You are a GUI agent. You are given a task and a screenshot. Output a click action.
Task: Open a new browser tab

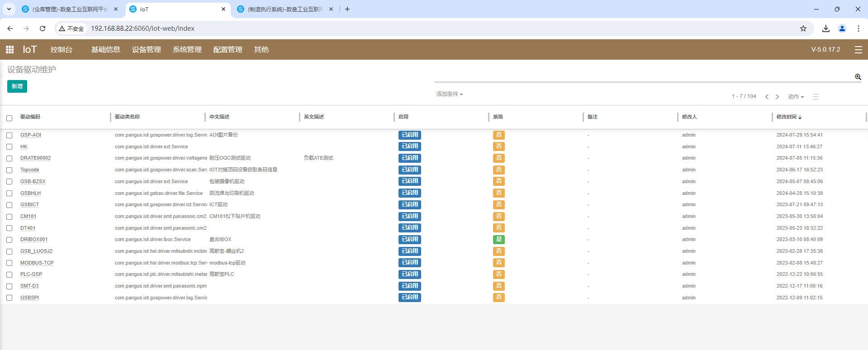click(x=347, y=9)
